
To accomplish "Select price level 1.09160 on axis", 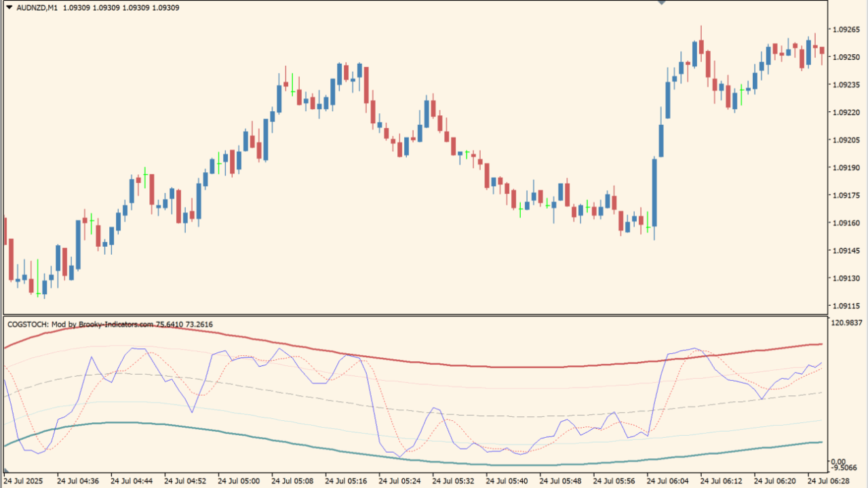I will (846, 223).
